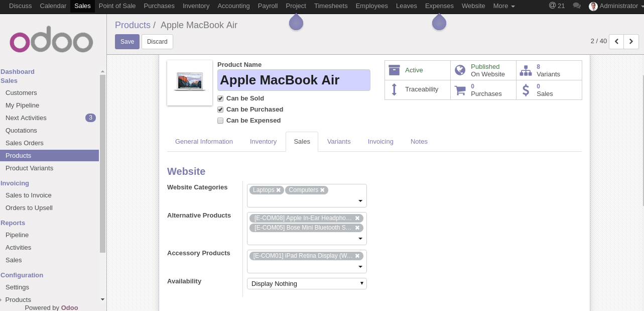Click the Sales dollar sign icon
Viewport: 644px width, 311px height.
(526, 90)
